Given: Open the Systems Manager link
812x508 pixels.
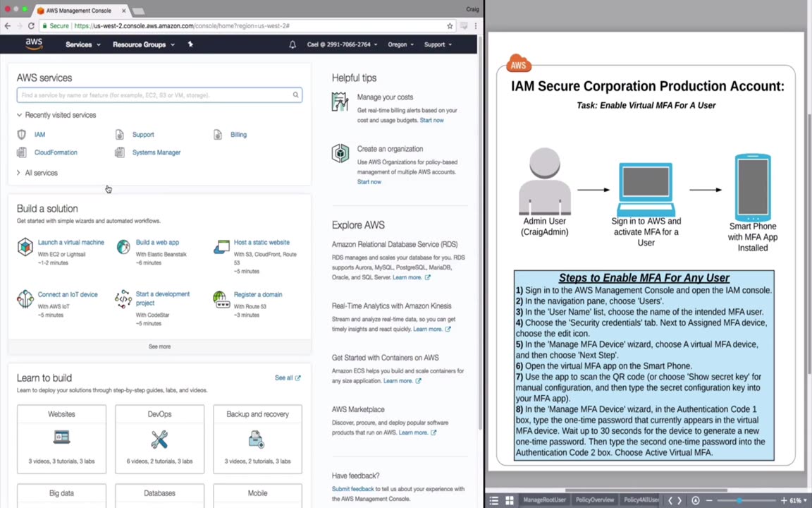Looking at the screenshot, I should [x=156, y=152].
